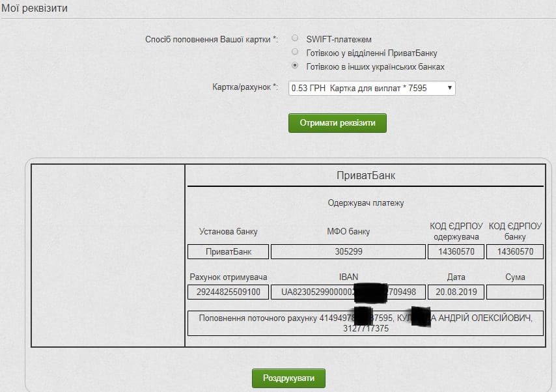Click the Сума column header
Screen dimensions: 556x392
515,277
